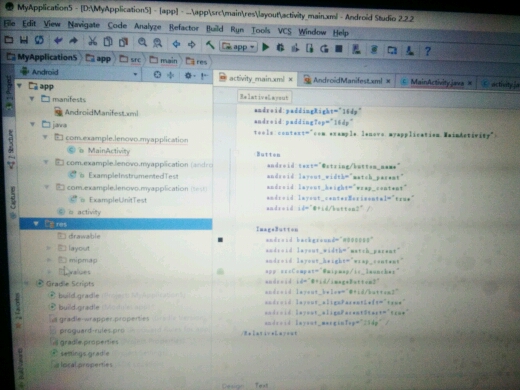Click the Undo arrow icon
The width and height of the screenshot is (520, 390).
58,41
